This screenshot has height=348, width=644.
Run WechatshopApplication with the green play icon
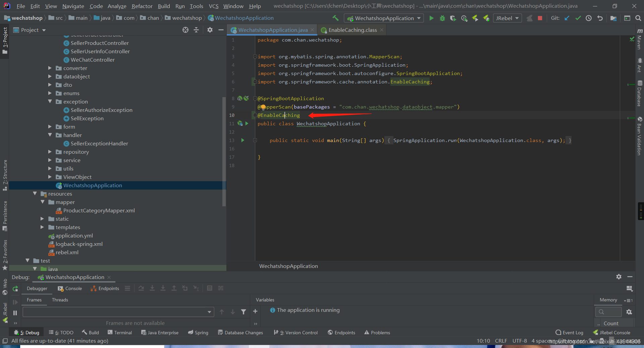[431, 18]
